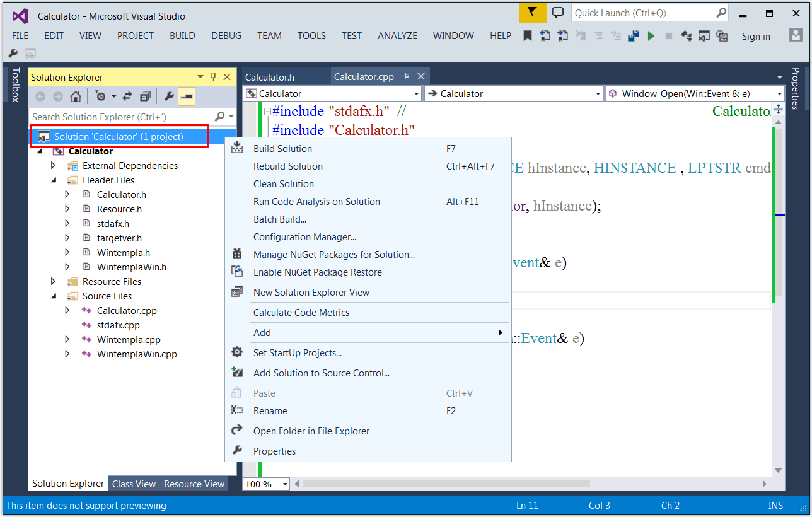This screenshot has width=812, height=517.
Task: Close the Solution Explorer panel
Action: [227, 77]
